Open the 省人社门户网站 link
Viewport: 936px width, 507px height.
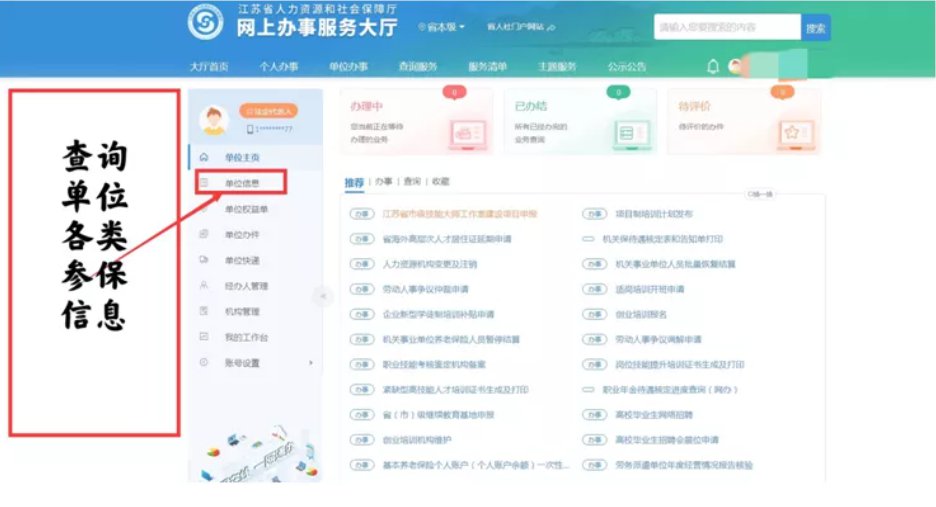pos(516,27)
